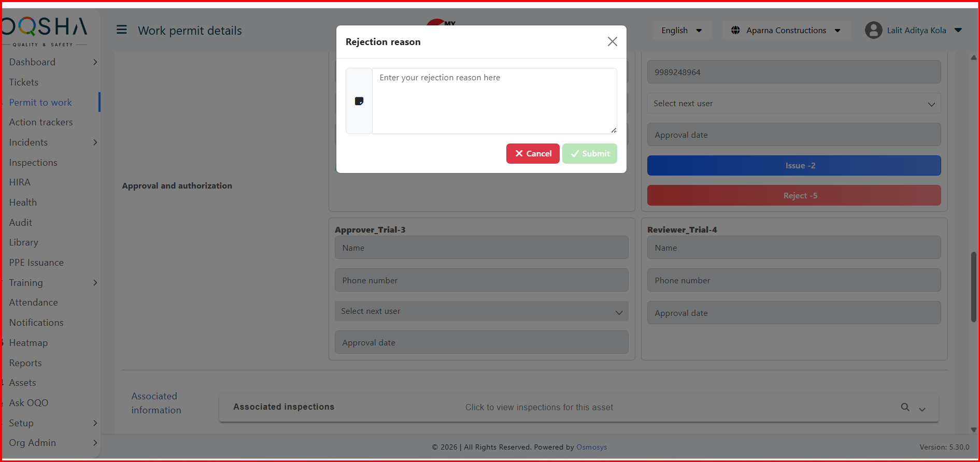Open the Aparna Constructions organization dropdown
Viewport: 980px width, 462px height.
(787, 31)
